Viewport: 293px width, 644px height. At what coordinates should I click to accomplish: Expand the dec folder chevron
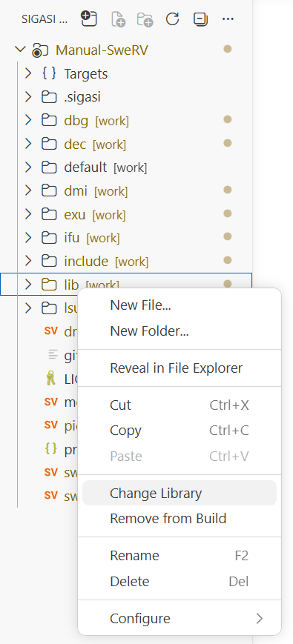point(28,145)
